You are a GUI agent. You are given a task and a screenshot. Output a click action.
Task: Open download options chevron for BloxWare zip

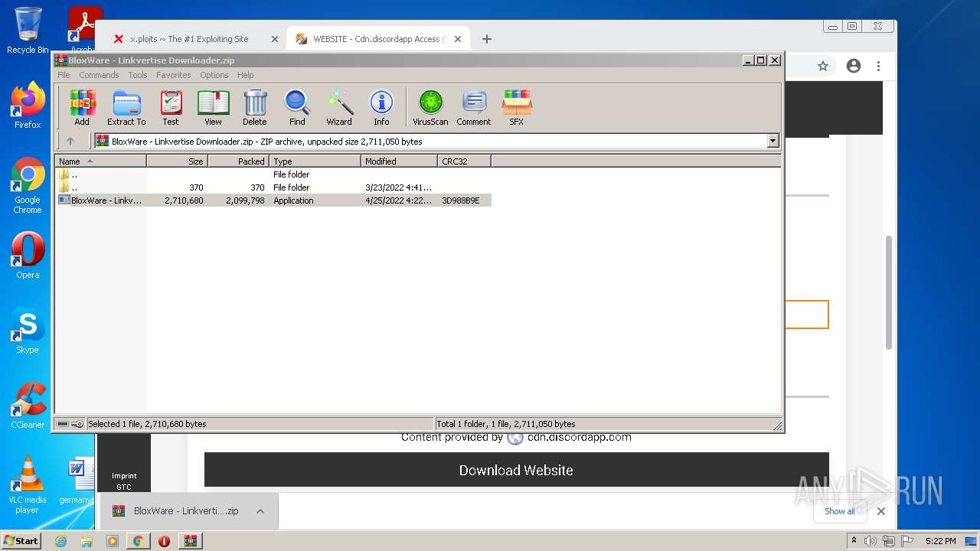(x=260, y=511)
